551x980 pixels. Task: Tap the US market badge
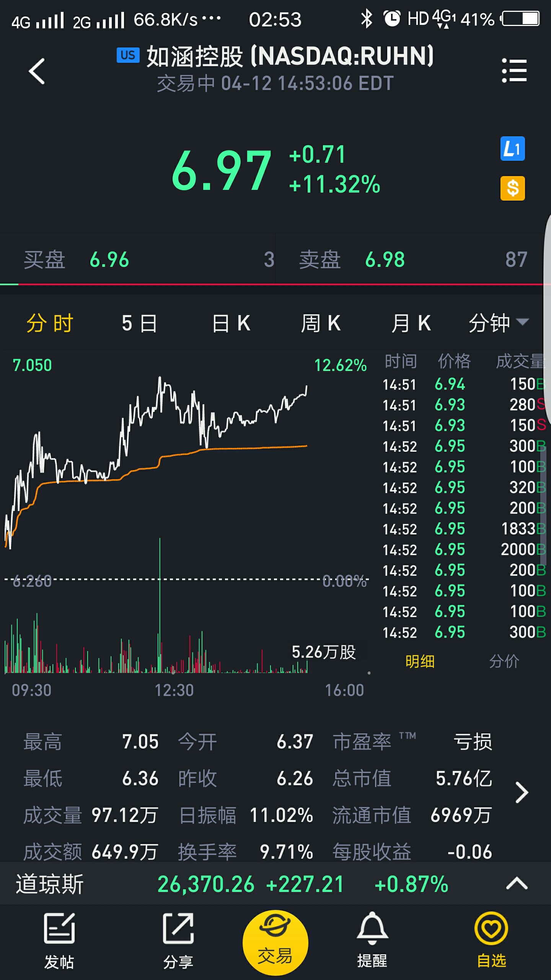pyautogui.click(x=128, y=56)
